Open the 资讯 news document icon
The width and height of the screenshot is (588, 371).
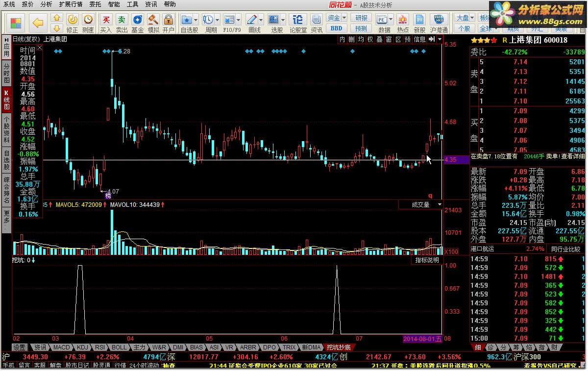(x=317, y=20)
